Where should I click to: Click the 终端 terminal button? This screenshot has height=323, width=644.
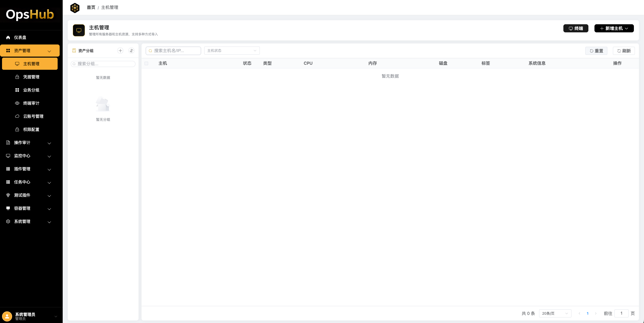coord(576,28)
